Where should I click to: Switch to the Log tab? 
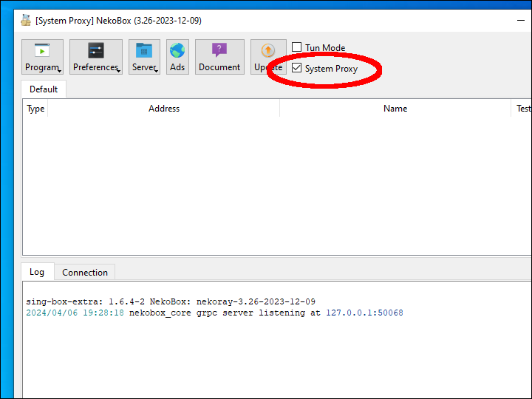[37, 272]
